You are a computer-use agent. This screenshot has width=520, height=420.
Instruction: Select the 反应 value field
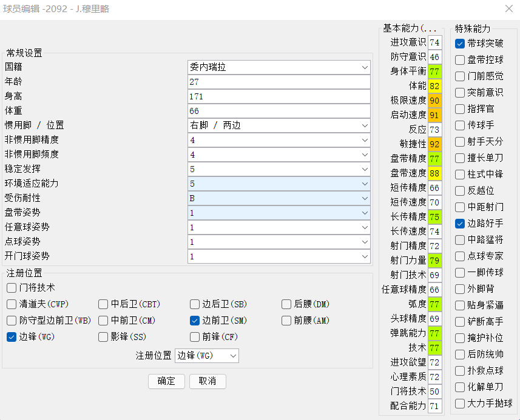(x=435, y=130)
